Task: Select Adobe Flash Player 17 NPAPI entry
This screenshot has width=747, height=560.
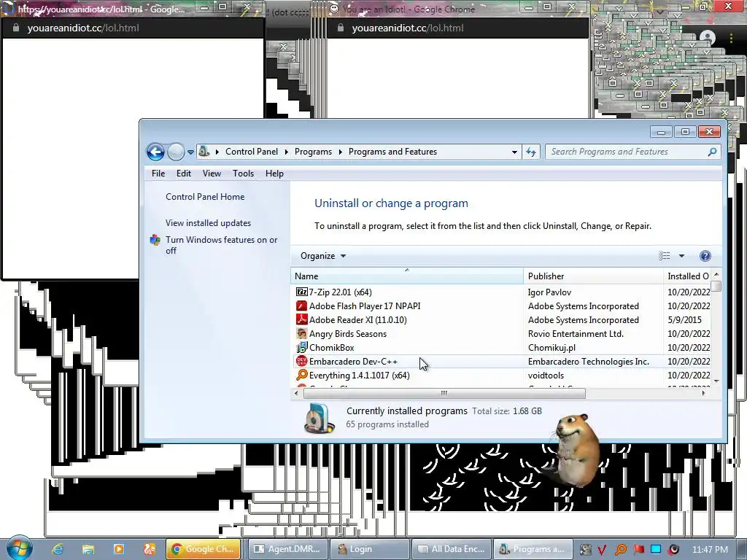Action: [365, 306]
